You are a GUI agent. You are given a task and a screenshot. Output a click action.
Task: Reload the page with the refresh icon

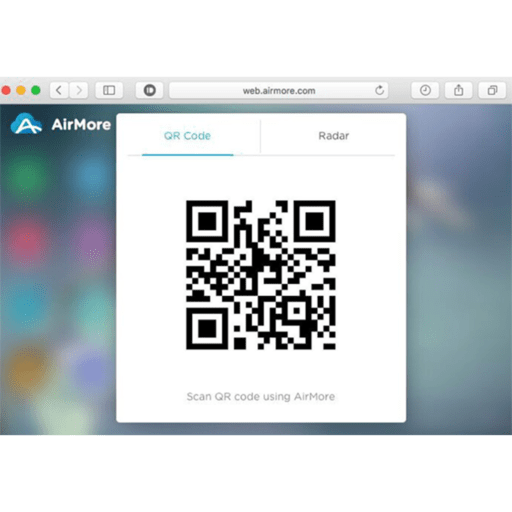[379, 90]
